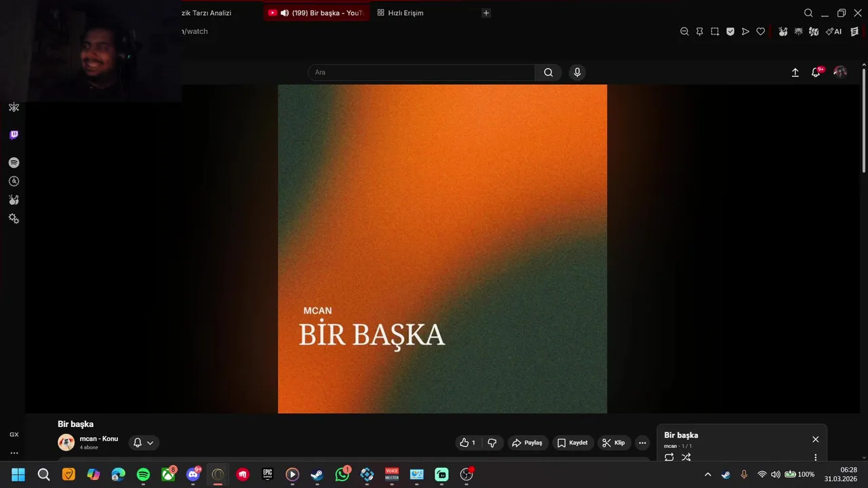Open Steam from the taskbar
The height and width of the screenshot is (488, 868).
coord(317,474)
